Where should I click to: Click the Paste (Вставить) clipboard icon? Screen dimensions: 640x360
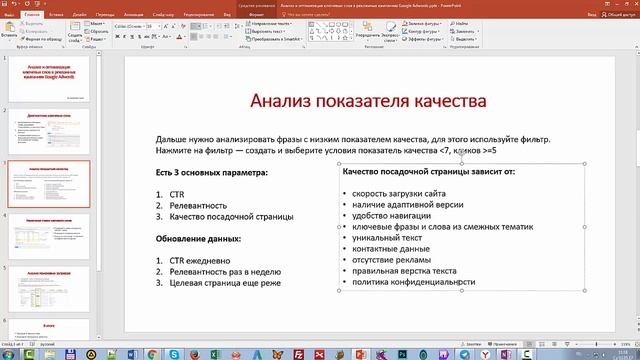click(x=9, y=27)
